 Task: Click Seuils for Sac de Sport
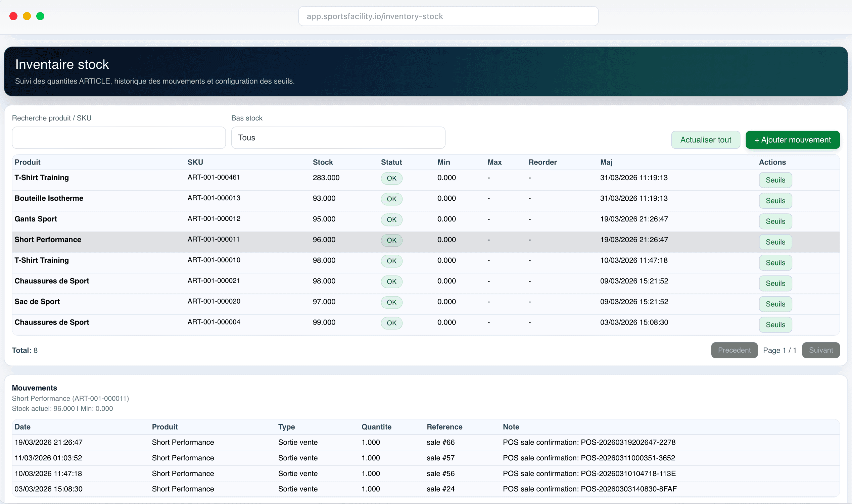[x=775, y=304]
